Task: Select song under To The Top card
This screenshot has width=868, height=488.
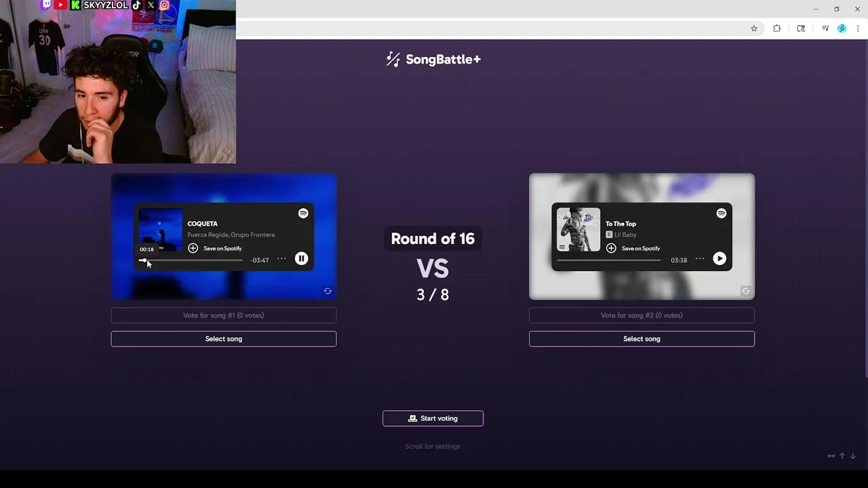Action: (642, 339)
